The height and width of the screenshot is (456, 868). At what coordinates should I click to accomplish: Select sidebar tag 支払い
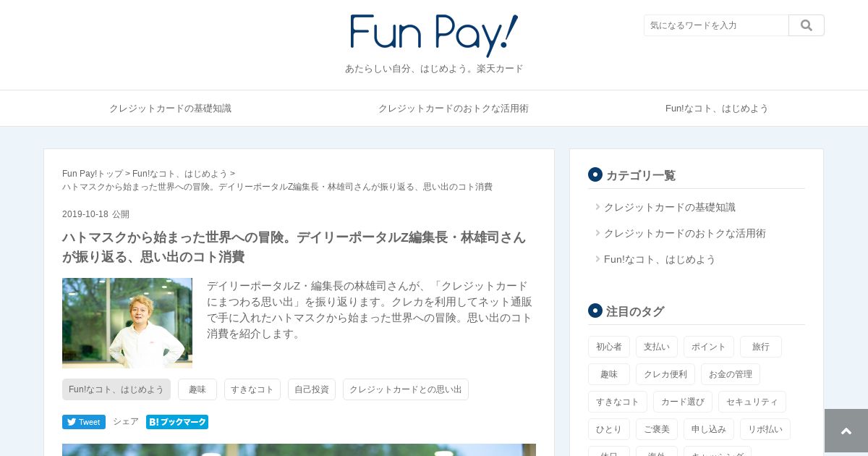coord(657,347)
